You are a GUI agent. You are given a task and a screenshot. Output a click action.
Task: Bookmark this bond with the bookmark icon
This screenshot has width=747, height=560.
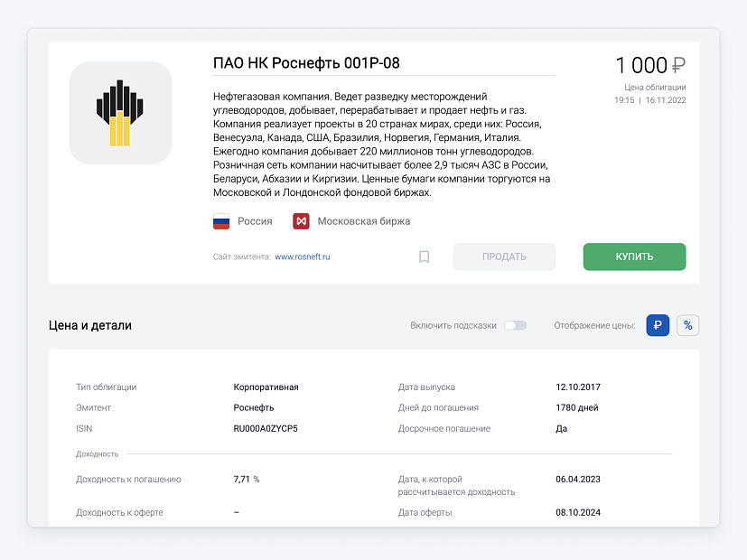tap(424, 257)
